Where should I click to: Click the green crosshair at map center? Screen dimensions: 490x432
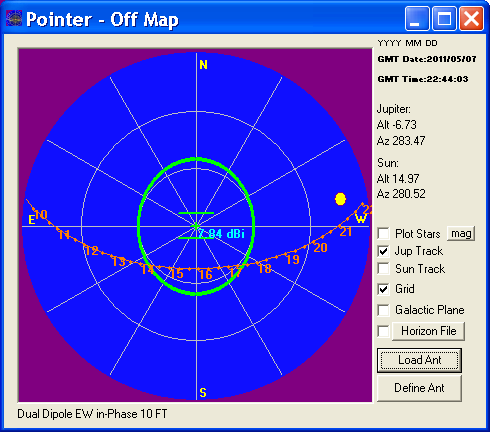pyautogui.click(x=196, y=226)
